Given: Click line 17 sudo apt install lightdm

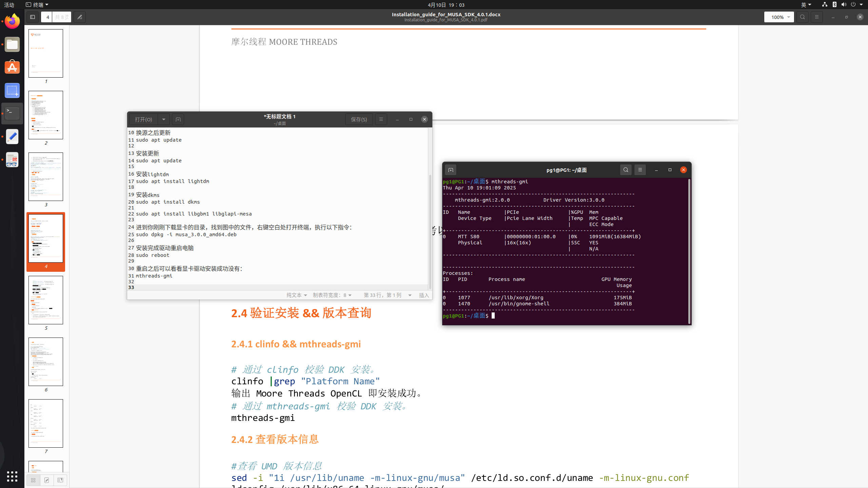Looking at the screenshot, I should coord(172,181).
